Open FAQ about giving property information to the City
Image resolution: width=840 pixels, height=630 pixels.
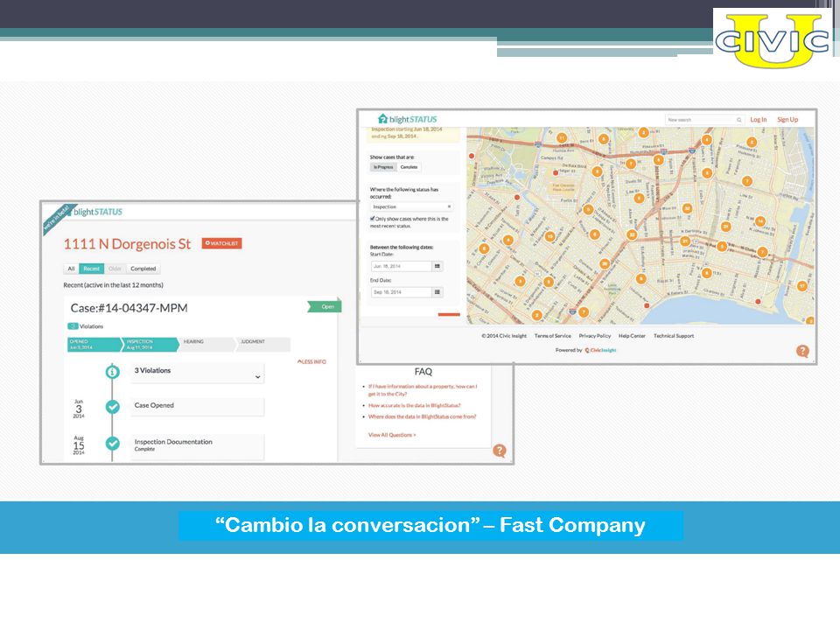(x=422, y=390)
